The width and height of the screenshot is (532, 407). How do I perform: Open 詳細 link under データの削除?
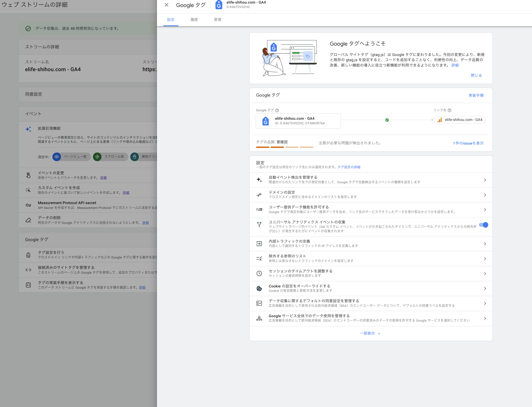point(145,223)
